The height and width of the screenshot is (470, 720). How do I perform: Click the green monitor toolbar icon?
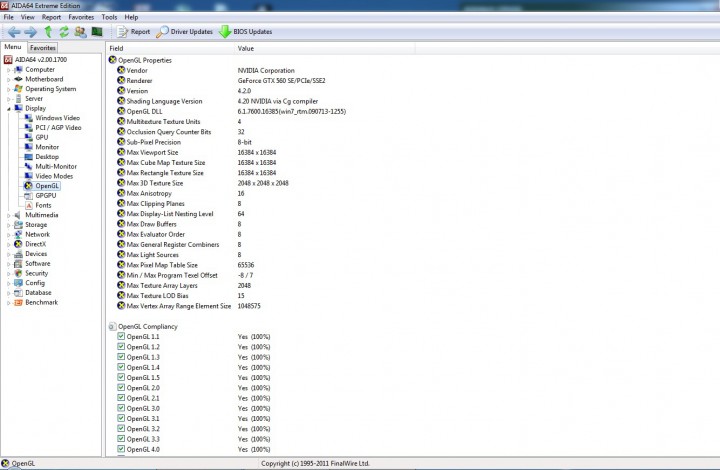click(x=97, y=32)
